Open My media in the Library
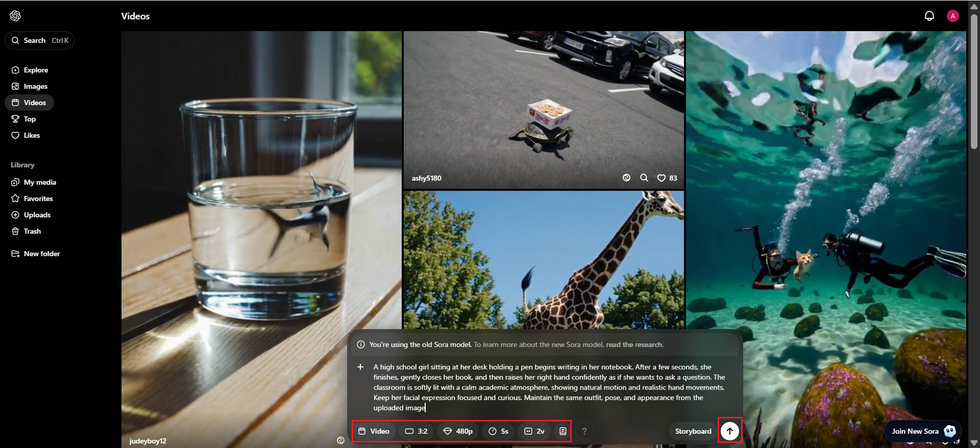 click(40, 182)
